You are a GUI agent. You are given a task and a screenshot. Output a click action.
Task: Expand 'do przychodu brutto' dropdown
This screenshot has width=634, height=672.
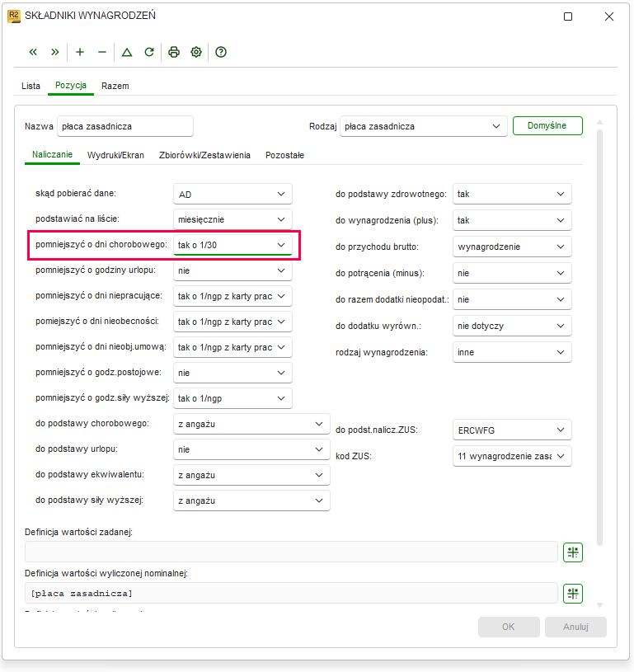512,247
